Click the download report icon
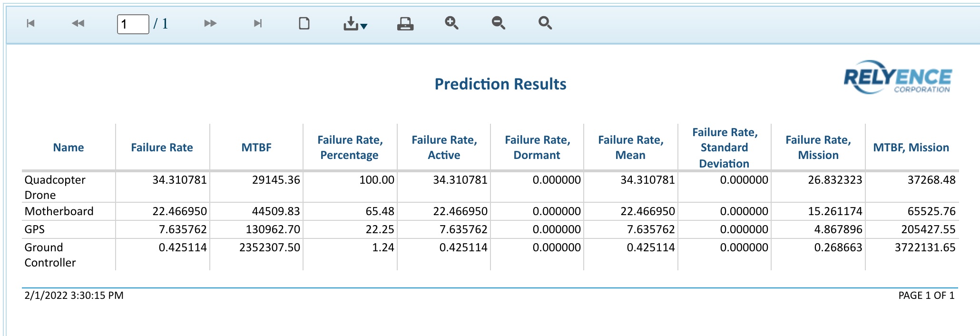Viewport: 980px width, 336px height. (351, 23)
